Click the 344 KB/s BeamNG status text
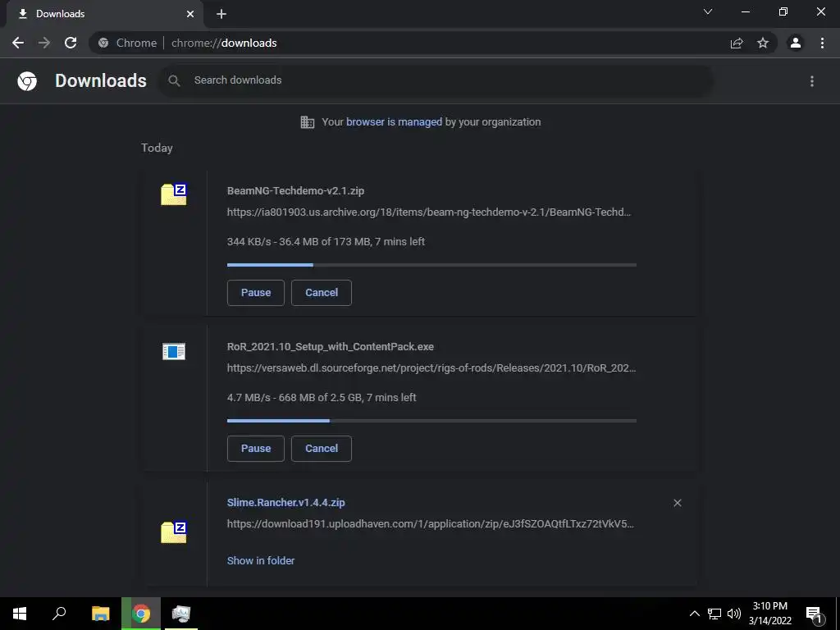 click(326, 242)
